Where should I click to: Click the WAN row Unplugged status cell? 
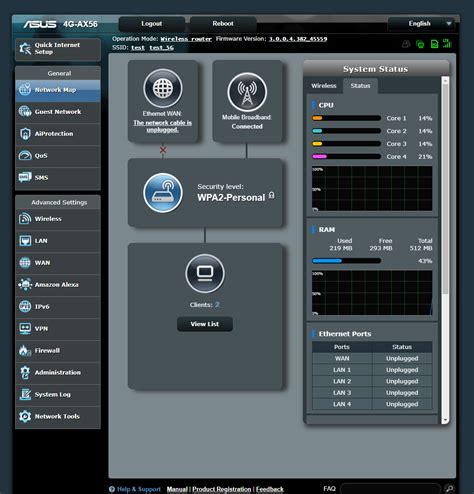click(x=402, y=359)
